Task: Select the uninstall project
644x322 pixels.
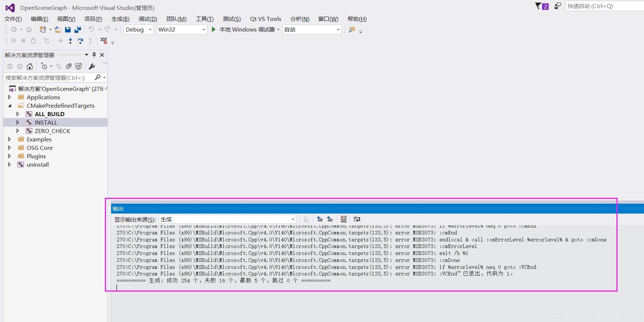Action: [38, 164]
